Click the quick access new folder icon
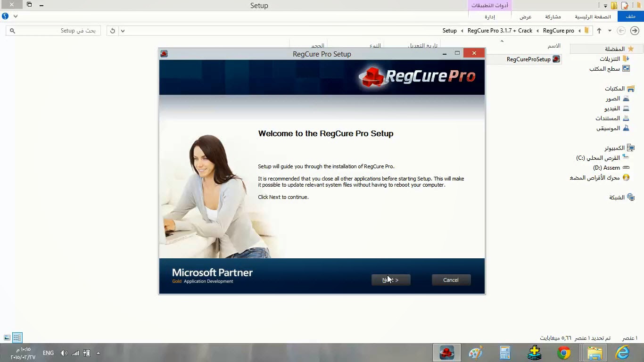The width and height of the screenshot is (644, 362). pos(614,6)
